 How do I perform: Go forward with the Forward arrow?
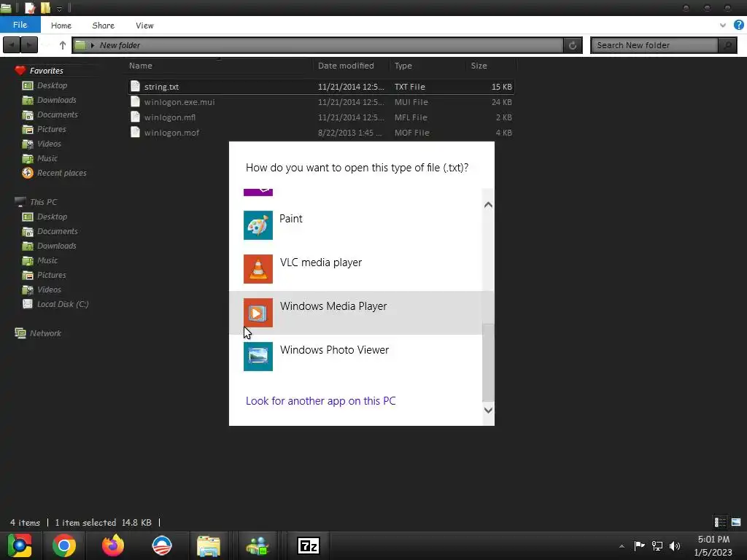coord(29,45)
